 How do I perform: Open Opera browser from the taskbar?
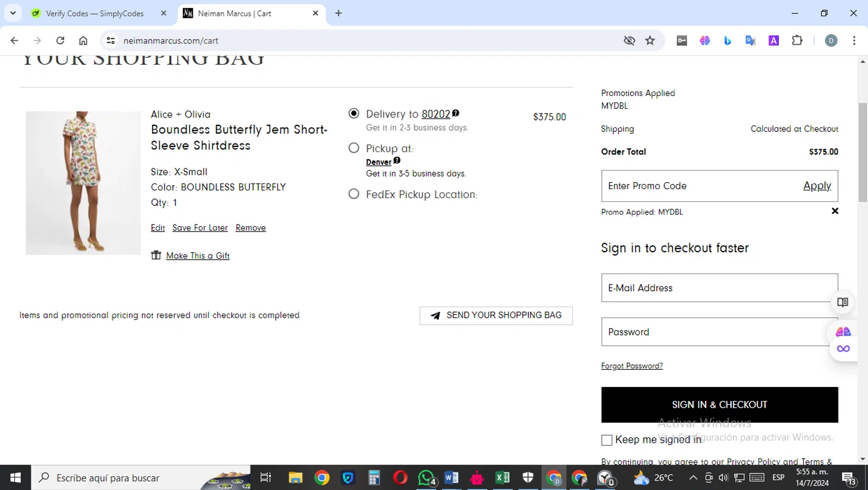tap(400, 478)
